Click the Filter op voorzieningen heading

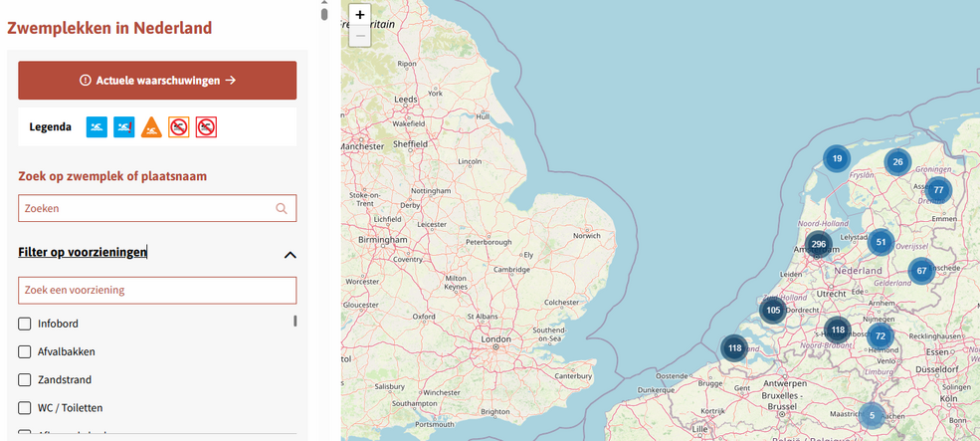83,253
